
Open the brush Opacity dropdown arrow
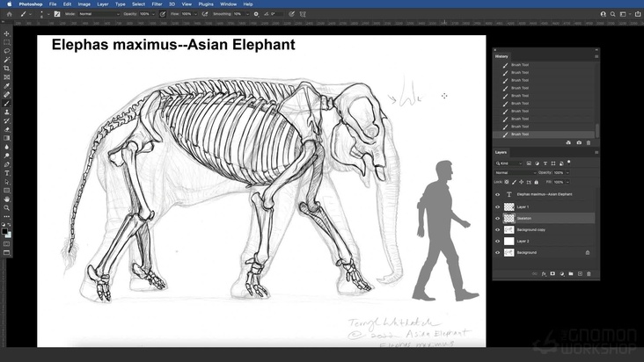click(x=154, y=14)
